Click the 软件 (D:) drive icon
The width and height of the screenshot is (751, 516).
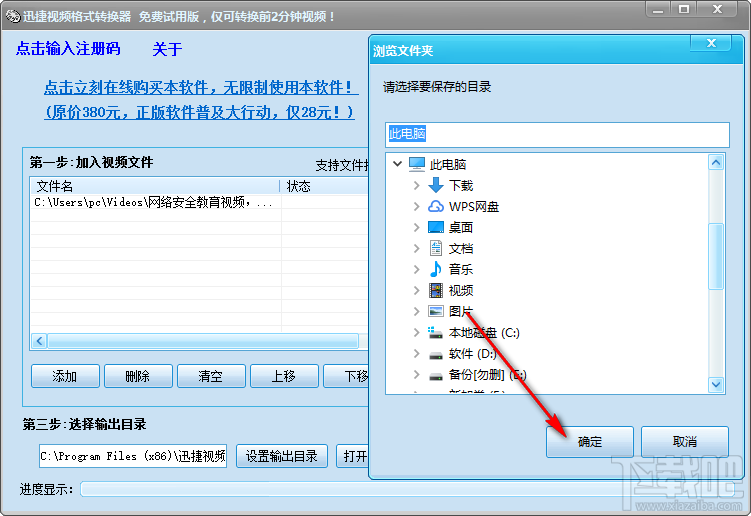[436, 355]
